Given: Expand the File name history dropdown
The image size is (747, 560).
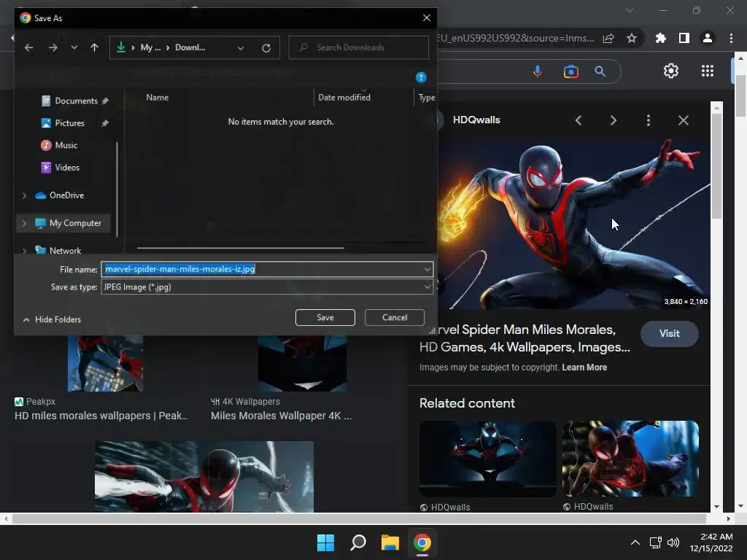Looking at the screenshot, I should point(427,269).
